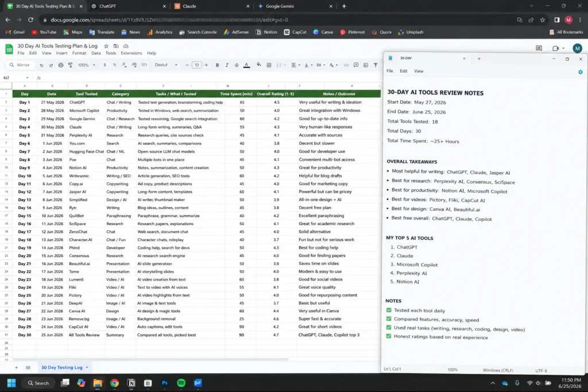
Task: Open the 100% zoom dropdown in Sheets
Action: (86, 65)
